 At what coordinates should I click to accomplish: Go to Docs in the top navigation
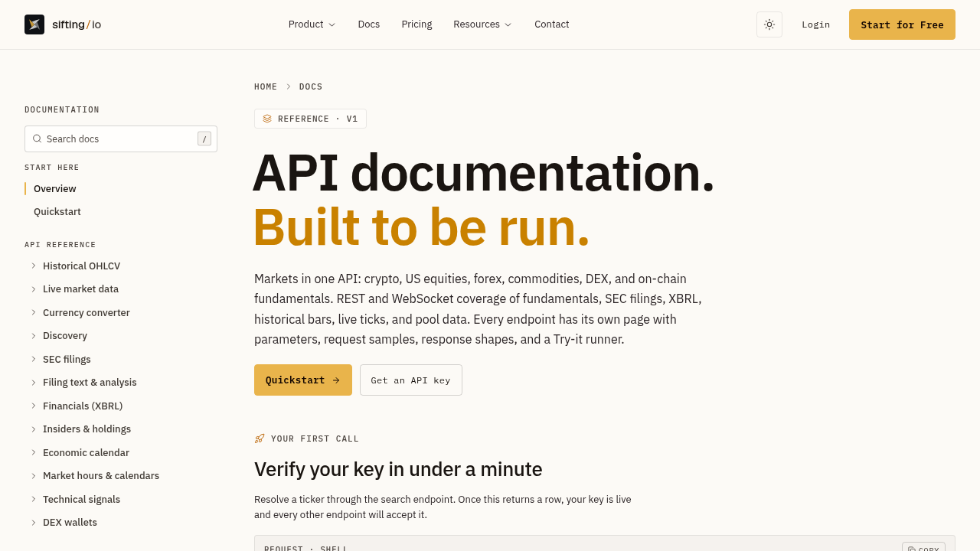tap(369, 24)
